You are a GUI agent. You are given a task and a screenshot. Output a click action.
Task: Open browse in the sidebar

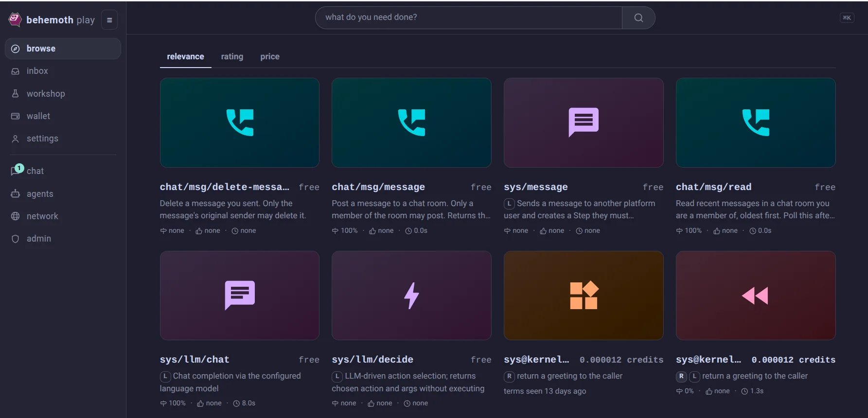(63, 49)
